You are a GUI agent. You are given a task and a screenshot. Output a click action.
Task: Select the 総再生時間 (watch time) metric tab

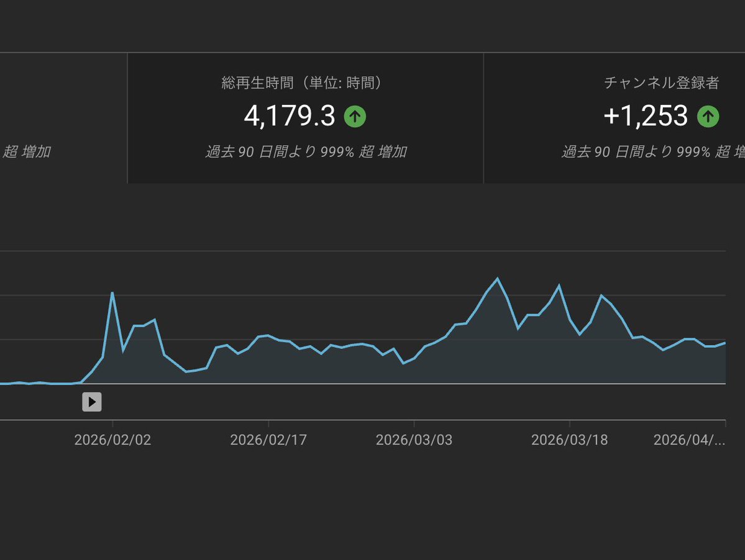306,118
